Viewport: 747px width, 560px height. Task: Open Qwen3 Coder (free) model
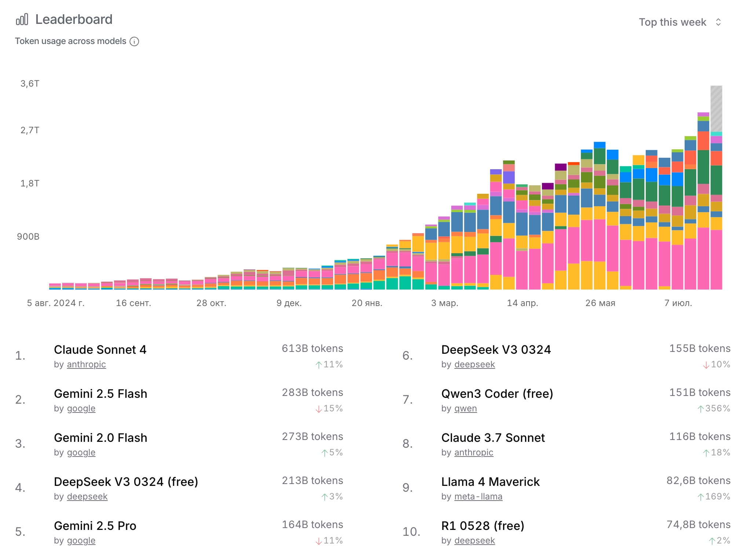pos(497,394)
